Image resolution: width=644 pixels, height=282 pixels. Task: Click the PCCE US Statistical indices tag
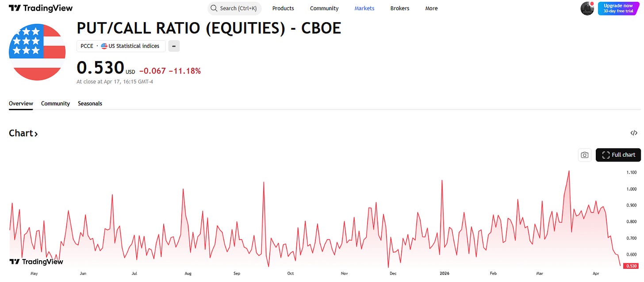pyautogui.click(x=121, y=46)
